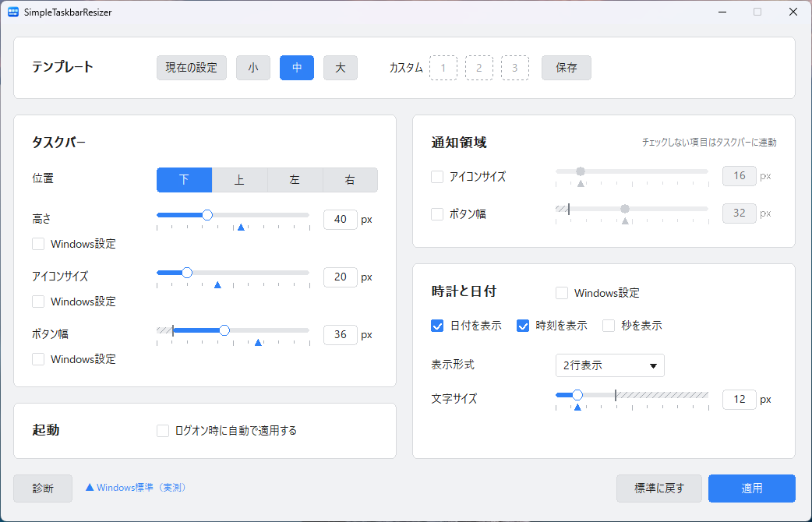
Task: Choose the 大 template
Action: 341,68
